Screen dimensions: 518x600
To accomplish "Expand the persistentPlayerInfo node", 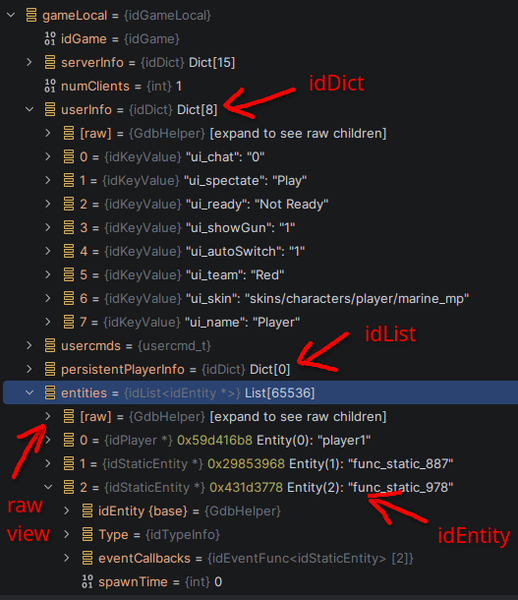I will (x=29, y=369).
